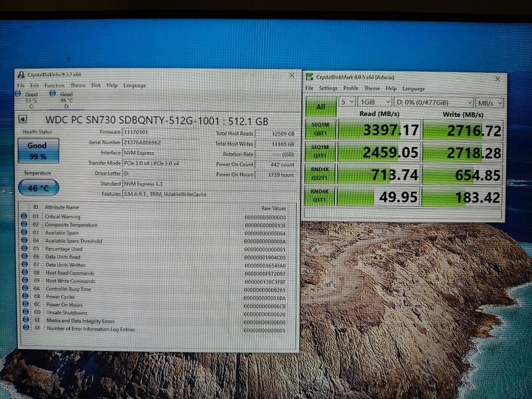Click the SEQ1M Q8T1 read result 3397.17
The image size is (532, 399).
pos(379,129)
